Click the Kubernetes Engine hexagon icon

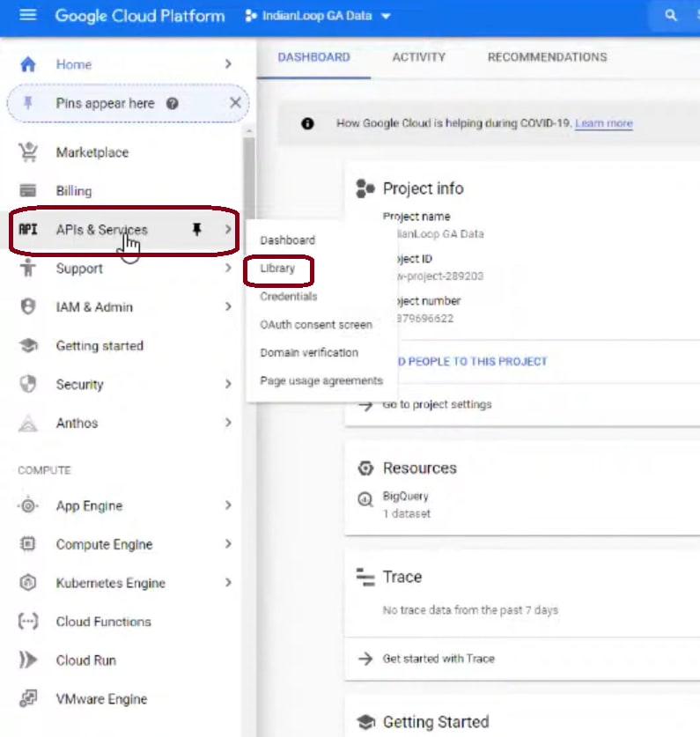click(28, 583)
